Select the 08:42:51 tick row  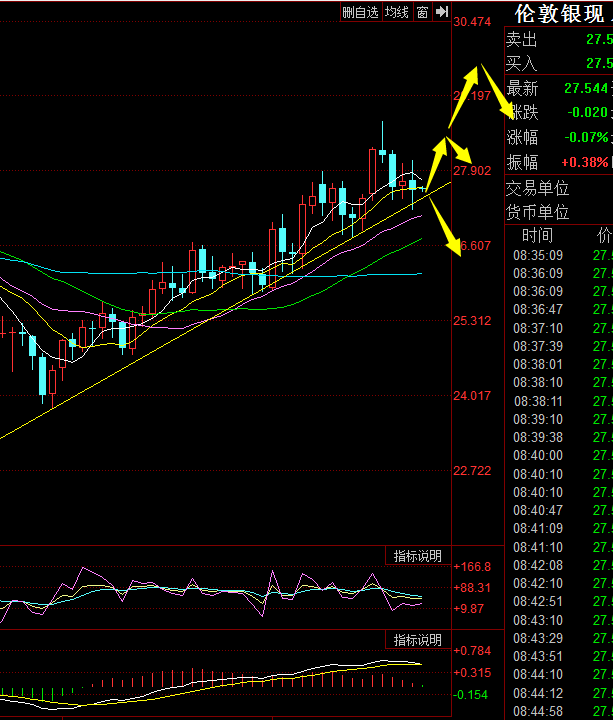[563, 602]
